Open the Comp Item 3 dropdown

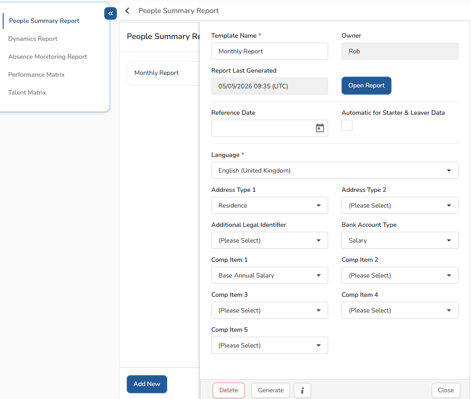point(269,311)
